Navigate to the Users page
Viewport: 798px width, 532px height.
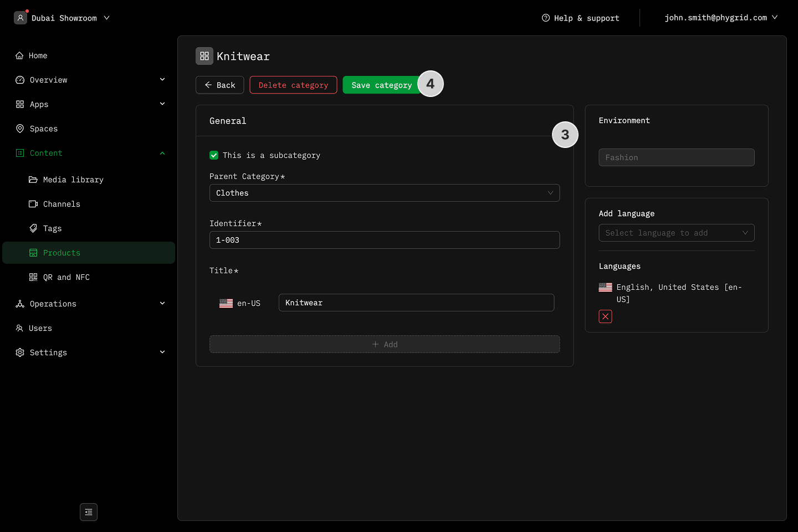point(40,328)
